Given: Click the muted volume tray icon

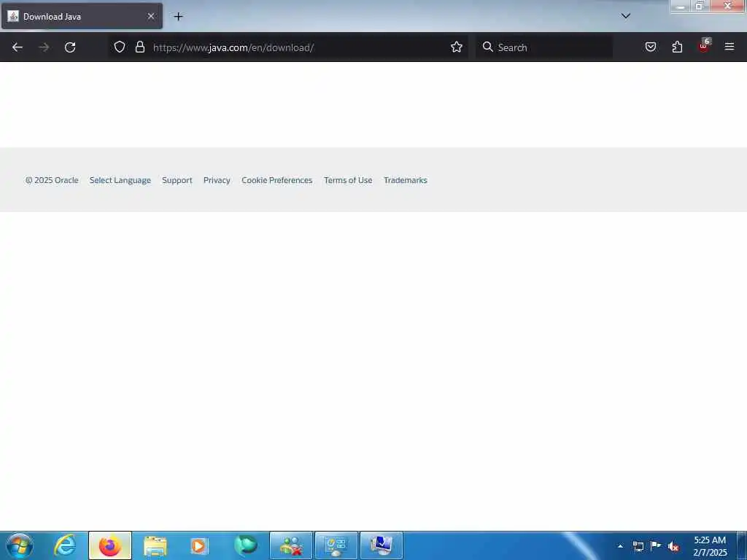Looking at the screenshot, I should pyautogui.click(x=673, y=546).
